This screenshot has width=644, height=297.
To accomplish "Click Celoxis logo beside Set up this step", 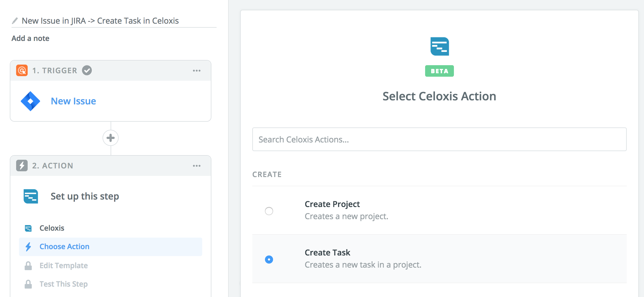I will (x=31, y=196).
